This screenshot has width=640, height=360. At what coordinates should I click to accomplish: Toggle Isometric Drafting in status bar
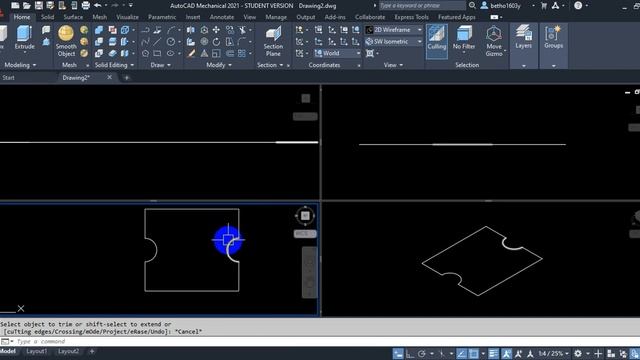(442, 354)
